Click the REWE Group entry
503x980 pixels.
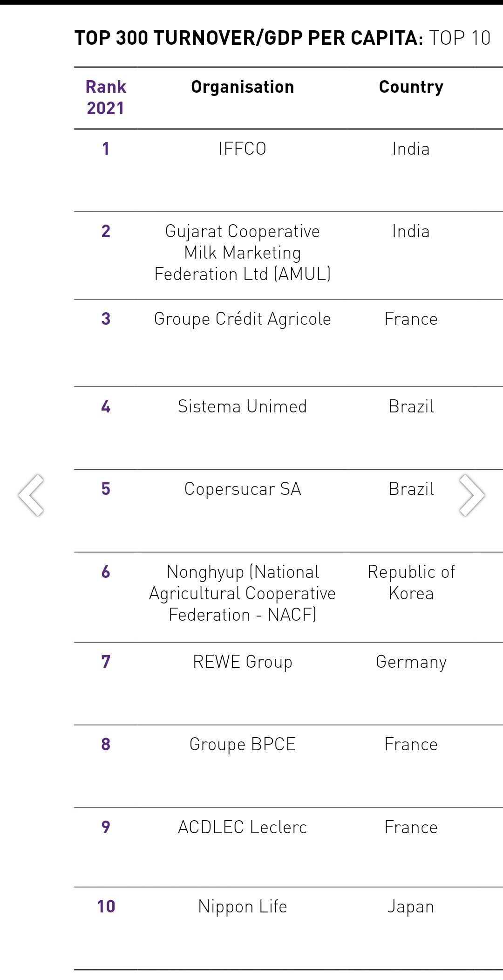click(x=242, y=662)
